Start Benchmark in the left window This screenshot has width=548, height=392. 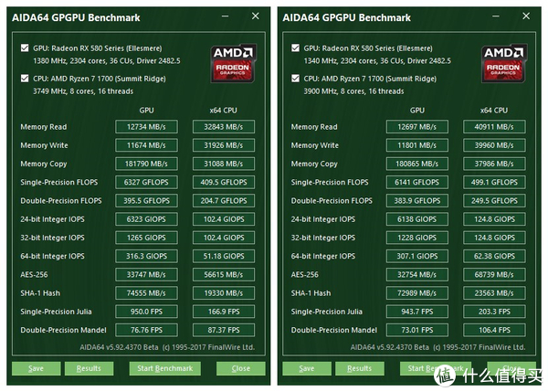tap(165, 368)
